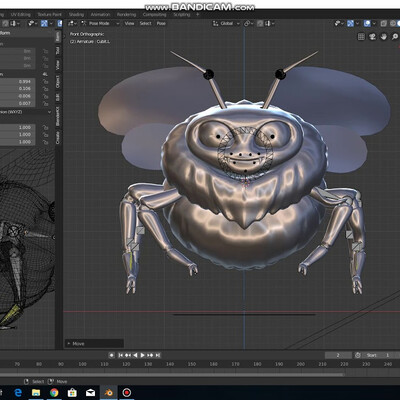This screenshot has width=400, height=400.
Task: Click the camera view gizmo icon
Action: [372, 37]
